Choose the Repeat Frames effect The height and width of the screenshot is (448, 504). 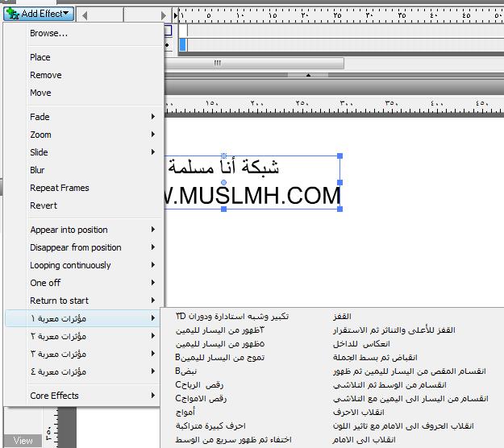pyautogui.click(x=60, y=188)
